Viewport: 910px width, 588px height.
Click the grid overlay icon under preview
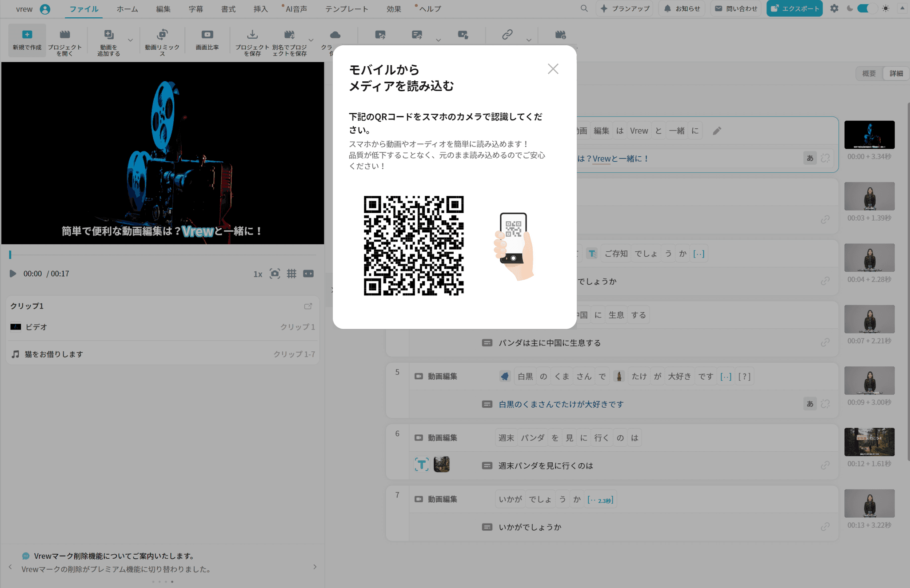click(x=291, y=274)
